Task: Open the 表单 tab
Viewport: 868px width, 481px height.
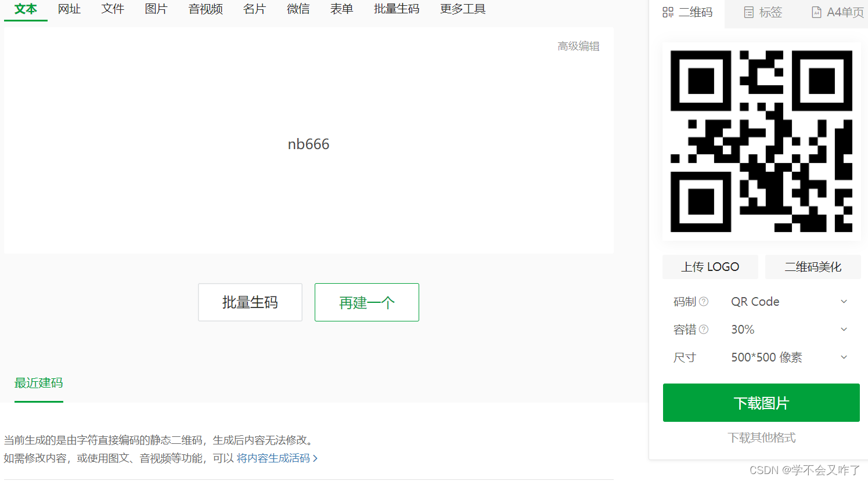Action: click(x=341, y=9)
